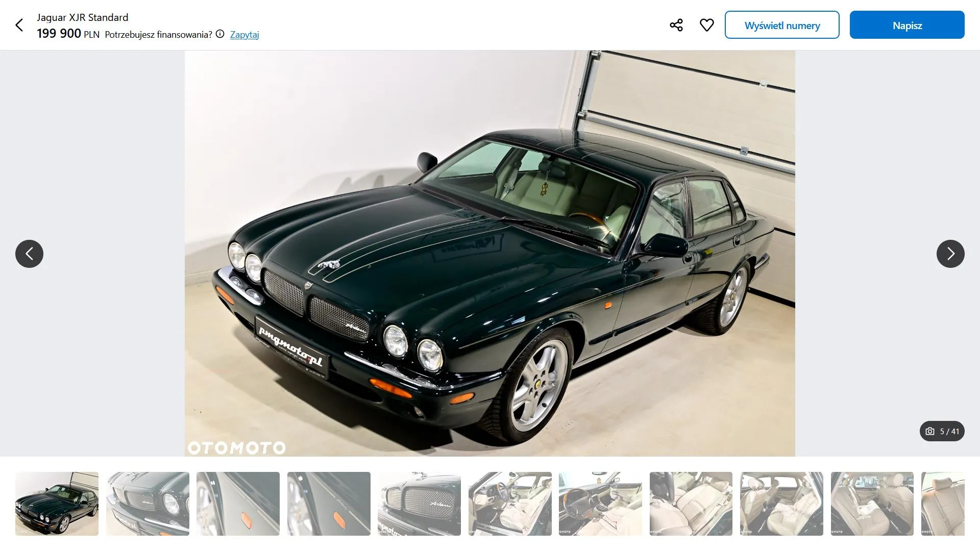Select seventh thumbnail of steering wheel
This screenshot has width=980, height=551.
point(600,504)
